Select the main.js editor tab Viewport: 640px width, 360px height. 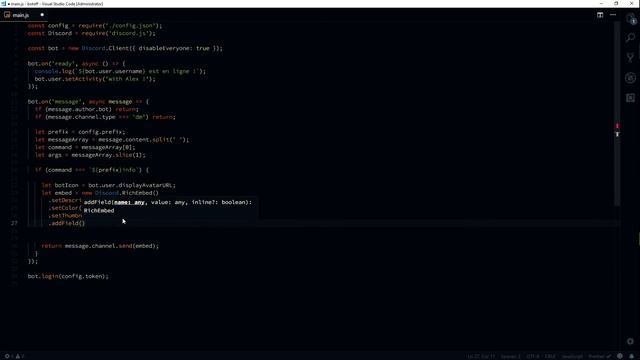tap(24, 15)
